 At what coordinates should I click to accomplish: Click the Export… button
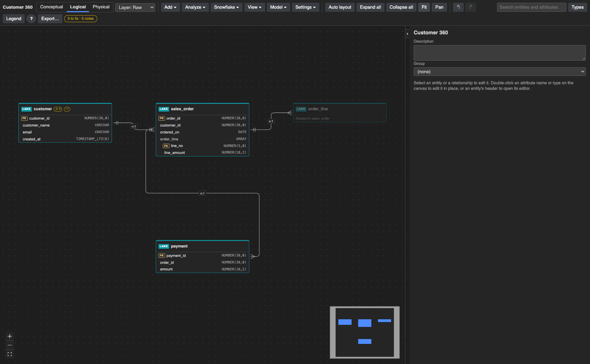(x=50, y=19)
